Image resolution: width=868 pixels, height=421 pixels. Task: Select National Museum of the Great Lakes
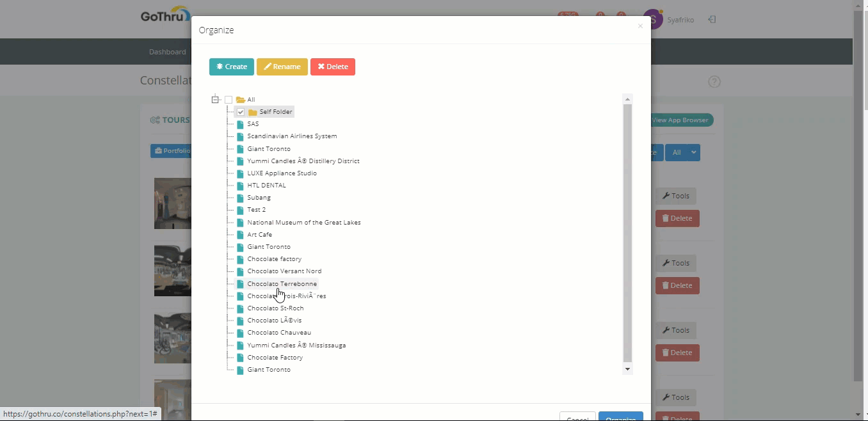304,223
